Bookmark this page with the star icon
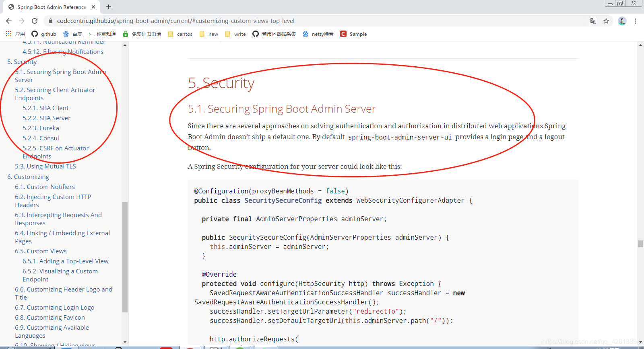This screenshot has height=349, width=644. (x=606, y=21)
